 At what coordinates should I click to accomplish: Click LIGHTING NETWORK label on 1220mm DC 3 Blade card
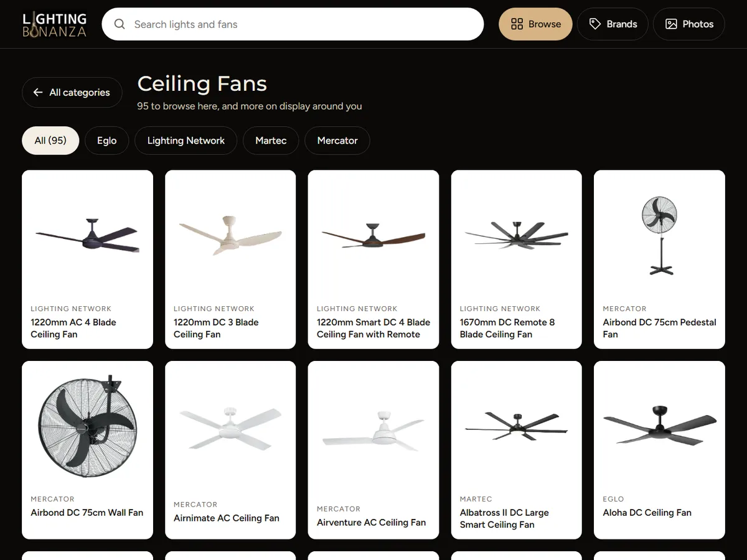(x=214, y=309)
